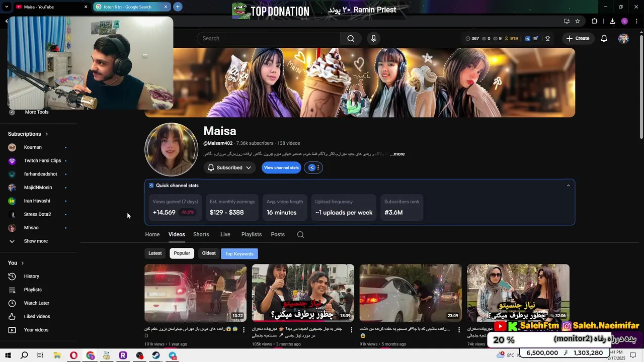The height and width of the screenshot is (362, 644).
Task: Activate voice search microphone
Action: 373,38
